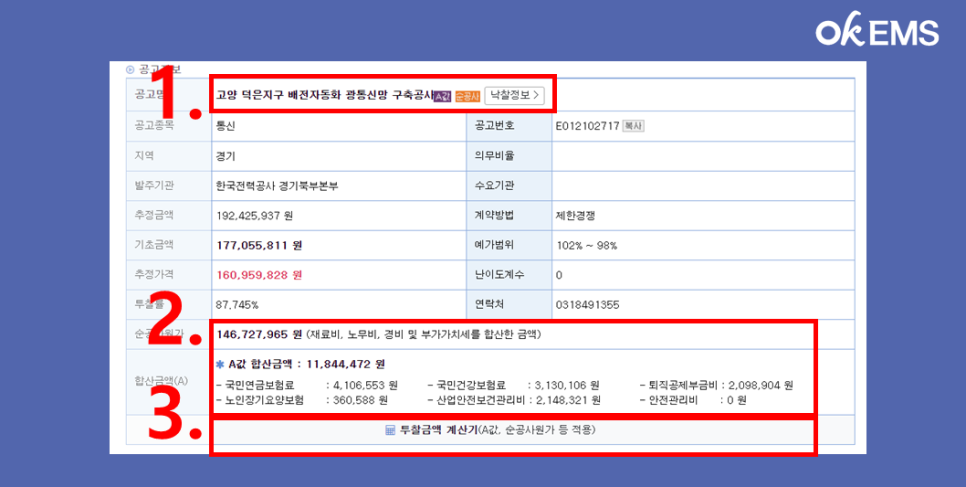Select the 기초금액 value 177,055,811 원
The height and width of the screenshot is (487, 966).
coord(259,245)
